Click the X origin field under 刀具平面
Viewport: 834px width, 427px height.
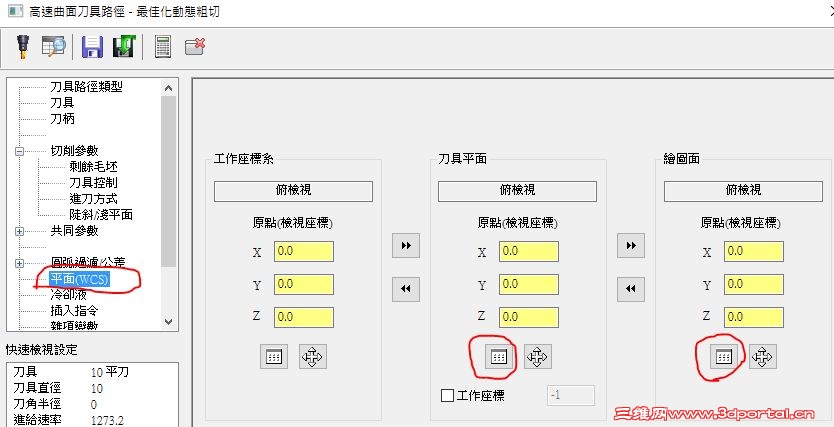528,252
